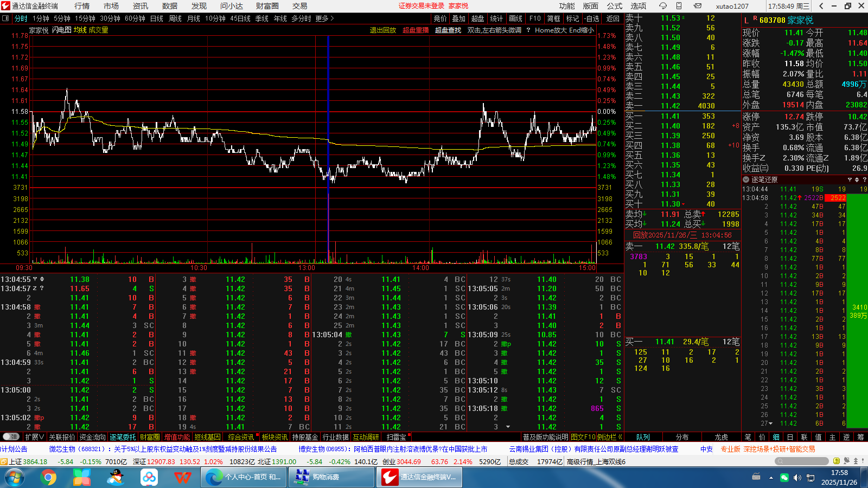The image size is (868, 488).
Task: Open the 扩展 dropdown in bottom tabs
Action: point(35,437)
